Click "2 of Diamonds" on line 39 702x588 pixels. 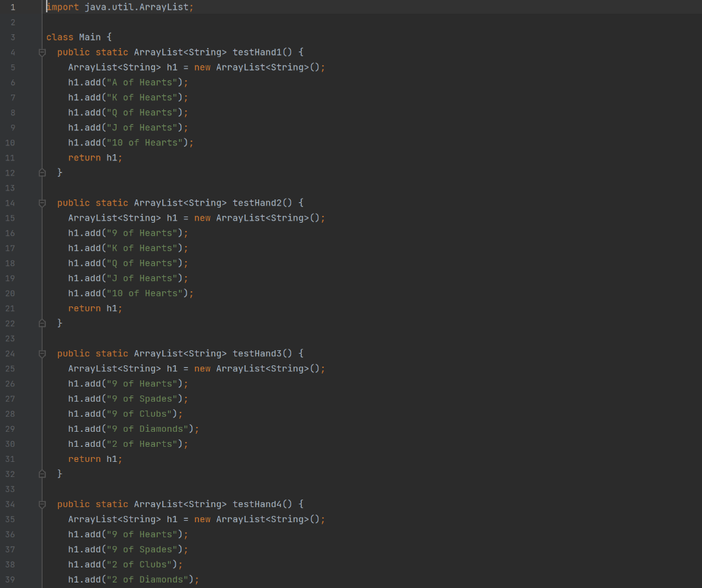point(147,580)
